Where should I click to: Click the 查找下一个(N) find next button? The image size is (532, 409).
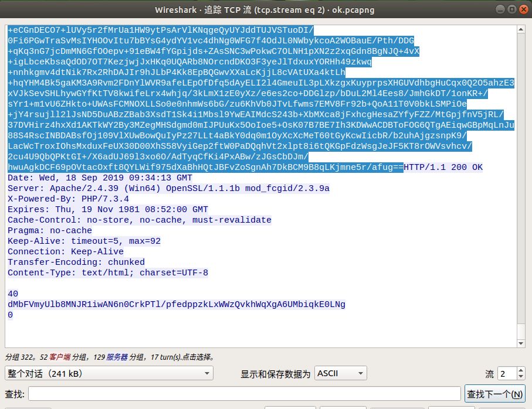click(494, 394)
